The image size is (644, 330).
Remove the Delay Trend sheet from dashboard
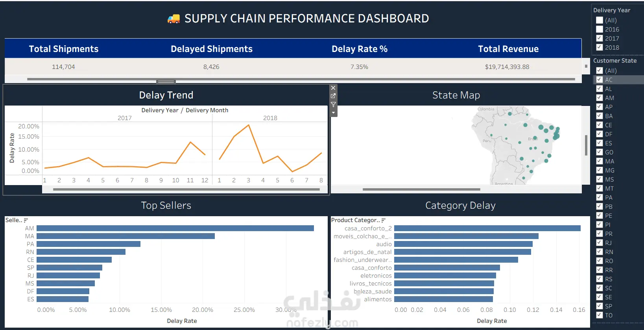[333, 88]
